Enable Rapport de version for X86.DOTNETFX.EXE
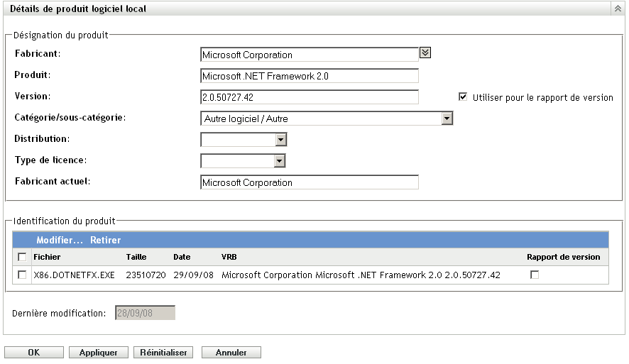Screen dimensions: 629x364 point(535,275)
